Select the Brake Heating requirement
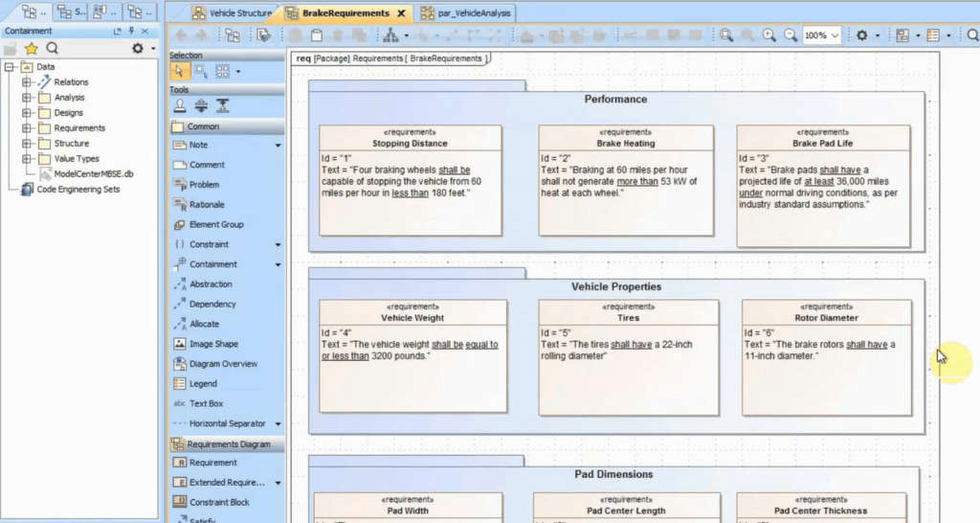Viewport: 980px width, 523px height. pyautogui.click(x=626, y=181)
